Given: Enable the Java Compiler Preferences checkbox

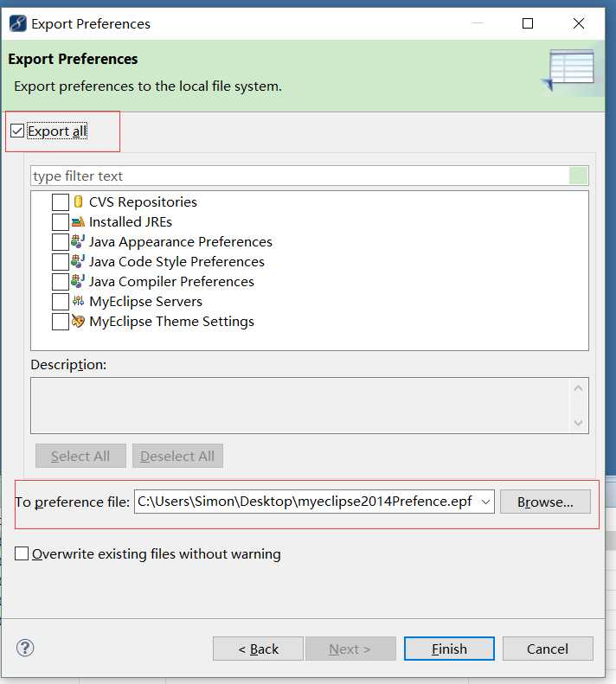Looking at the screenshot, I should (61, 282).
